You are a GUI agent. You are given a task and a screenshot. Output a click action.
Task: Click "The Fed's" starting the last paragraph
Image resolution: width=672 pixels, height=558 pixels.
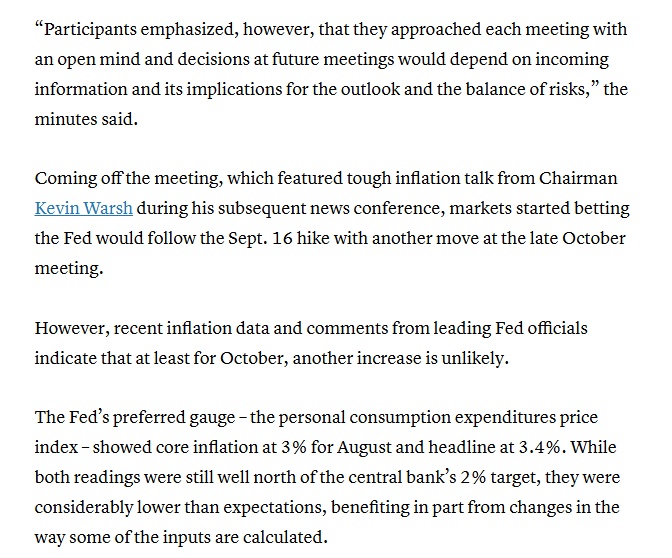72,417
